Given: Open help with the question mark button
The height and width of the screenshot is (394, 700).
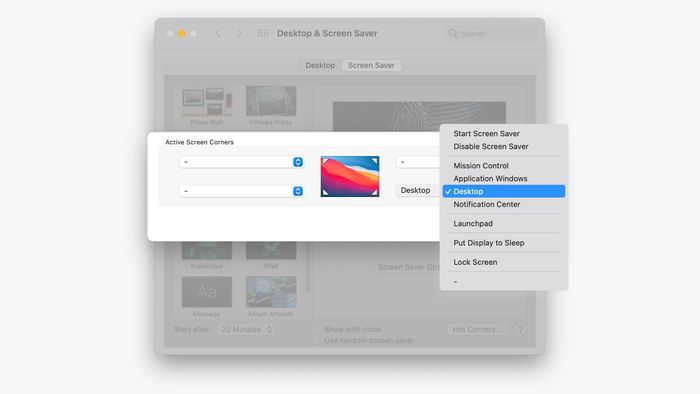Looking at the screenshot, I should point(520,329).
